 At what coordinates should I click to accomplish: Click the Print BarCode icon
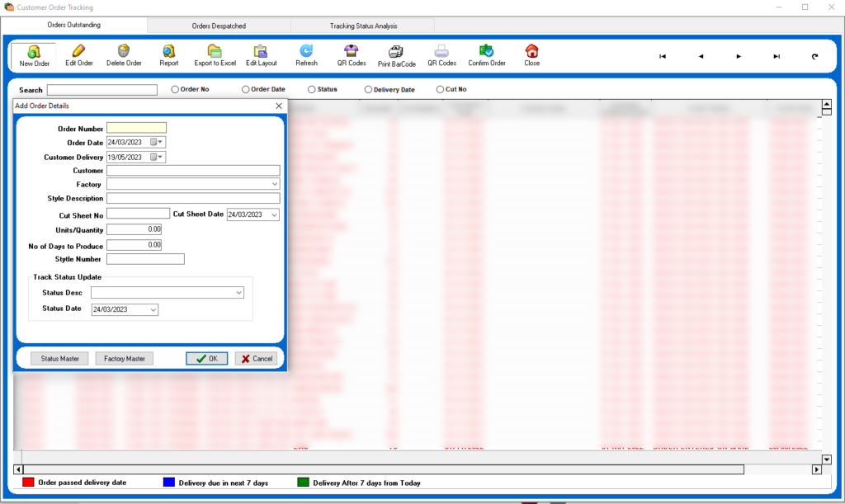pyautogui.click(x=396, y=51)
